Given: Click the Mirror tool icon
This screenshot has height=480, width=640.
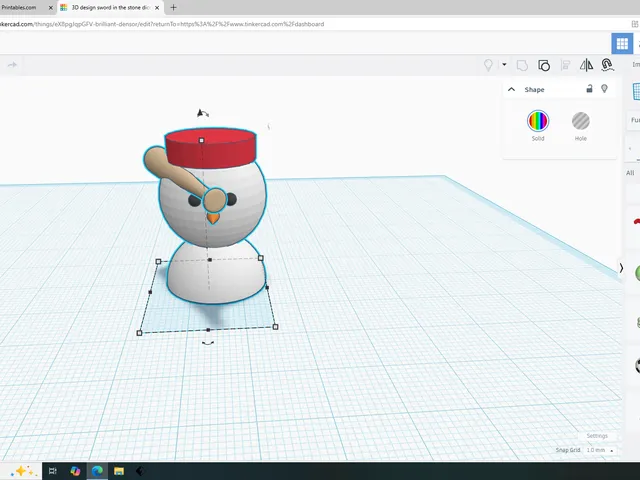Looking at the screenshot, I should click(x=587, y=65).
